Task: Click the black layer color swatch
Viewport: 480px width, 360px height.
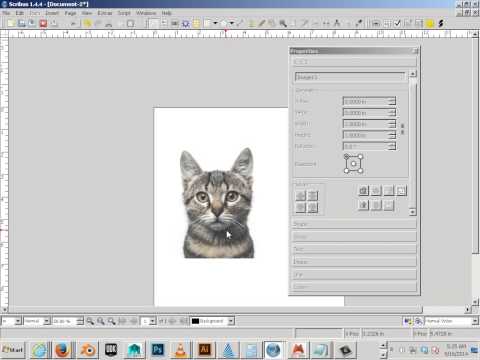Action: 195,321
